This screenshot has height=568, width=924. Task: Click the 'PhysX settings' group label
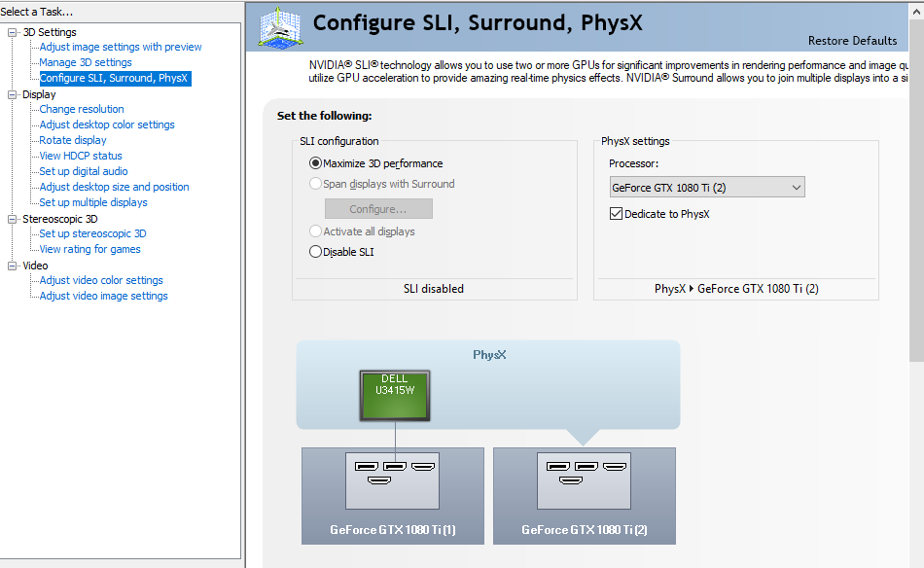(x=635, y=141)
